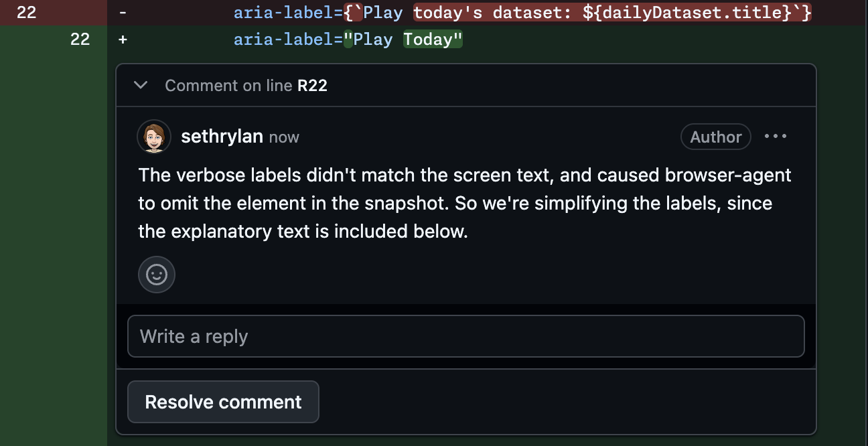The width and height of the screenshot is (868, 446).
Task: Click the smiley emoji reaction icon
Action: point(156,275)
